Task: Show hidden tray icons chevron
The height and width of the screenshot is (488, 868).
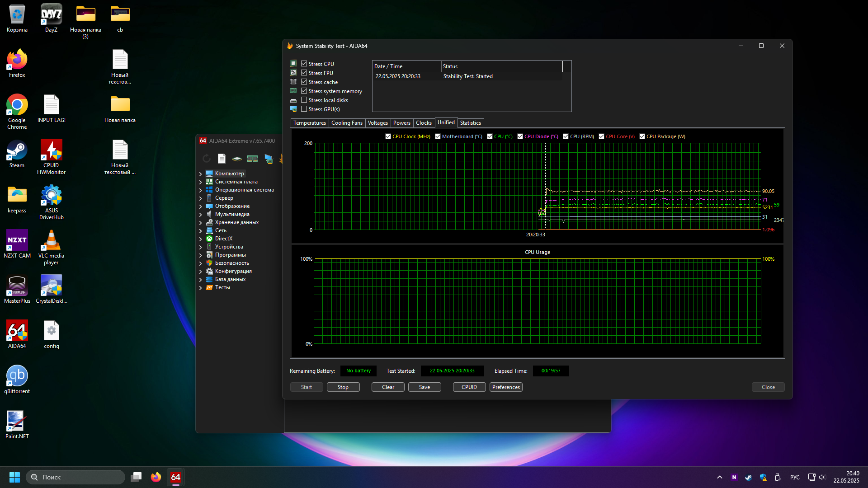Action: click(720, 477)
